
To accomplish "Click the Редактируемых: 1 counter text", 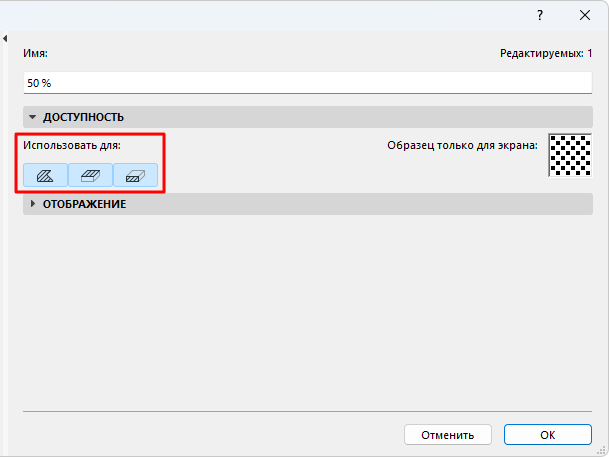I will pos(546,53).
